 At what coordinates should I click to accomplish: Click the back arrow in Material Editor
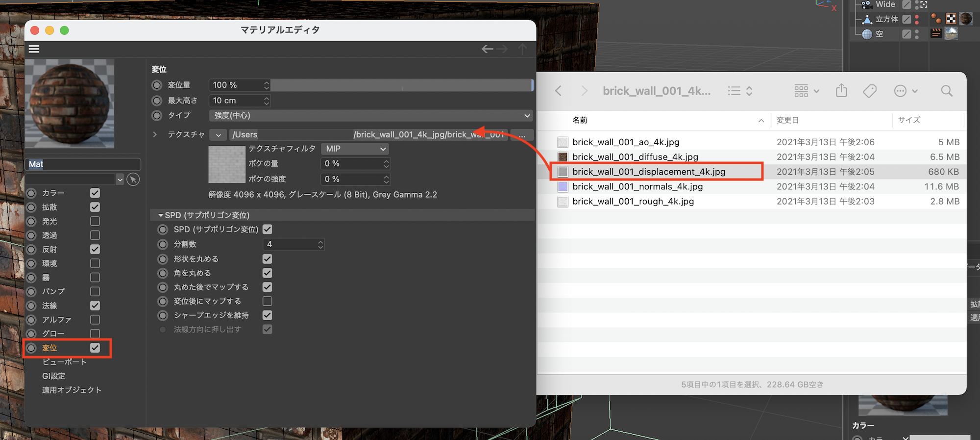(x=487, y=49)
